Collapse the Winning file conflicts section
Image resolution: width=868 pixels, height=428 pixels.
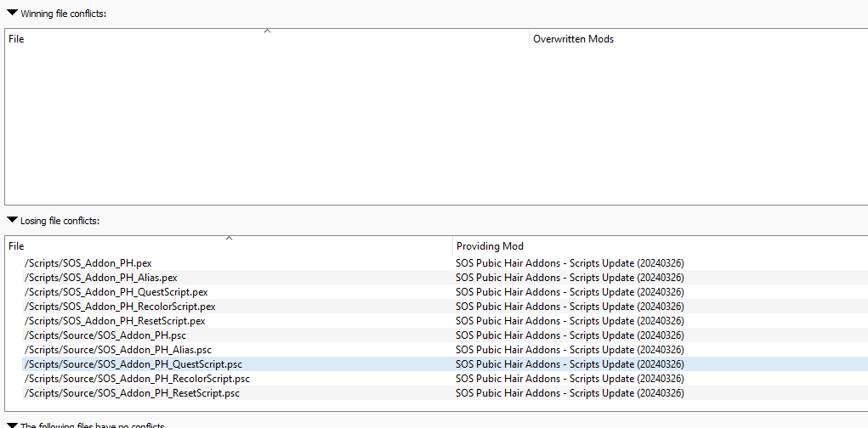click(12, 13)
